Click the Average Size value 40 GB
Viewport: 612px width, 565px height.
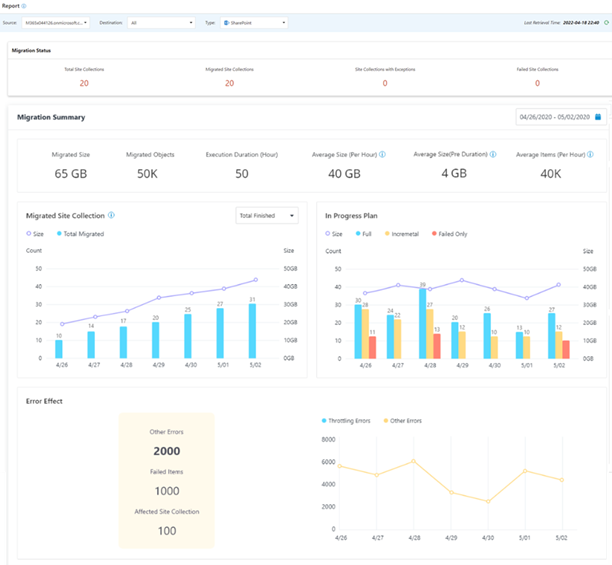click(x=344, y=174)
